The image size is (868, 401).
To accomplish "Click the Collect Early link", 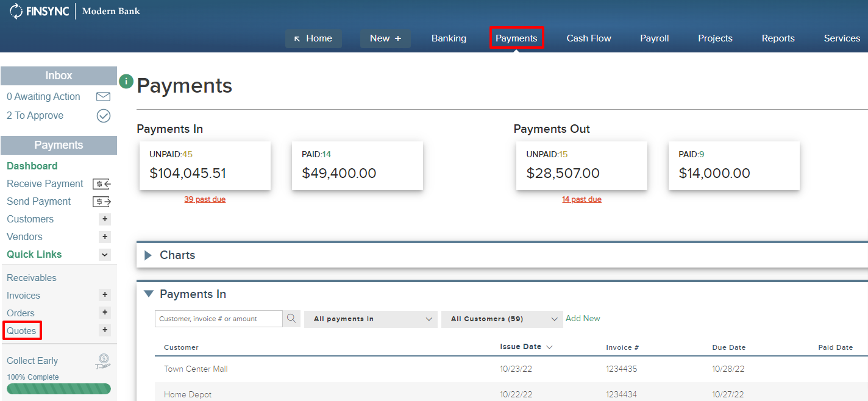I will pyautogui.click(x=32, y=361).
